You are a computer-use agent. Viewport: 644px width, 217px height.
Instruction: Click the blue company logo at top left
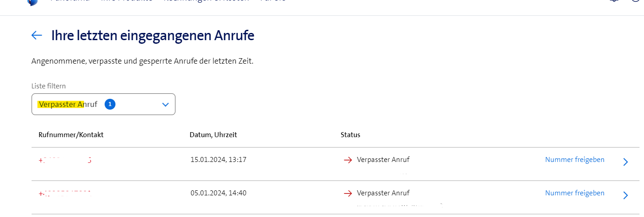32,2
